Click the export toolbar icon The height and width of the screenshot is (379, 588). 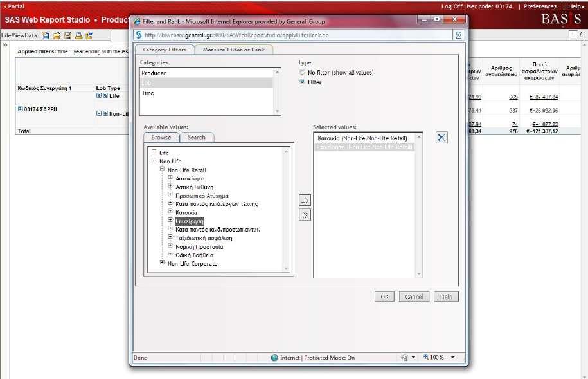click(x=89, y=35)
